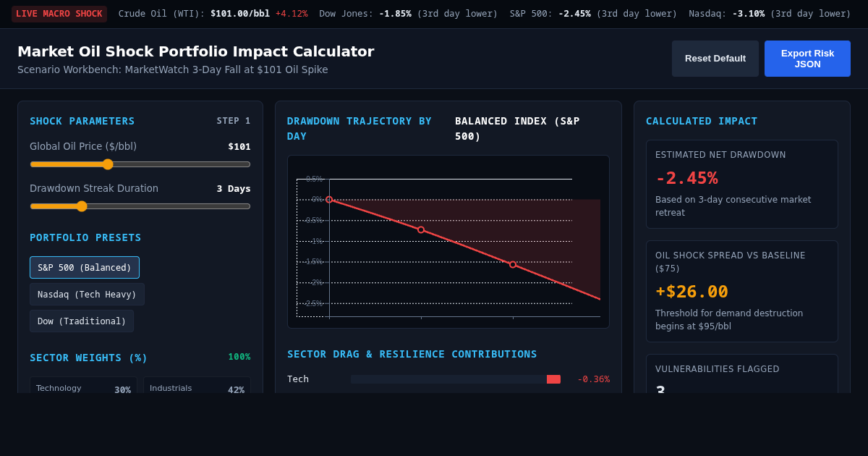The height and width of the screenshot is (456, 868).
Task: Adjust the Global Oil Price slider
Action: click(x=140, y=164)
